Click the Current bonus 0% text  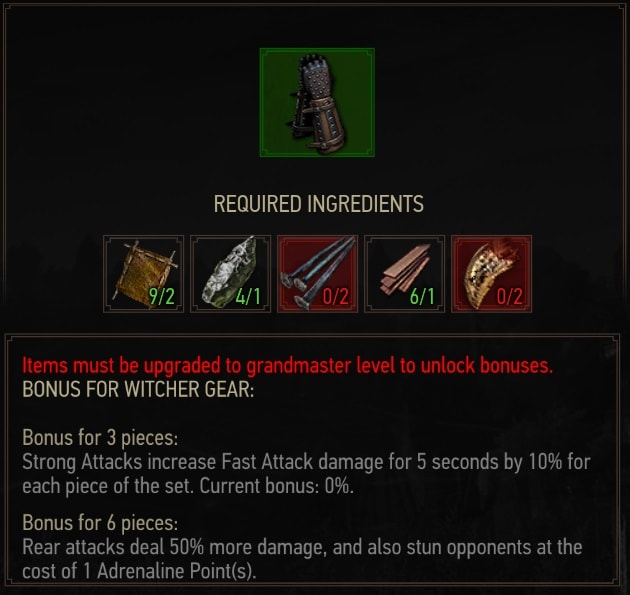tap(276, 486)
